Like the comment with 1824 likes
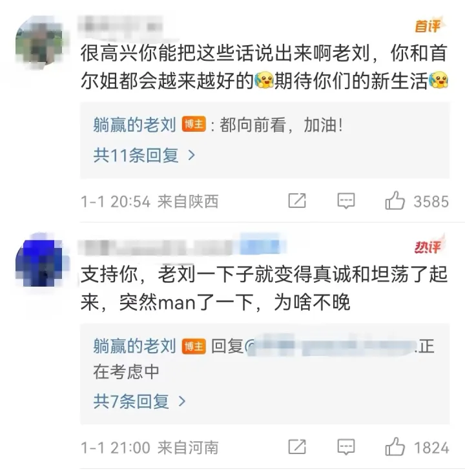Viewport: 465px width, 476px height. [395, 447]
